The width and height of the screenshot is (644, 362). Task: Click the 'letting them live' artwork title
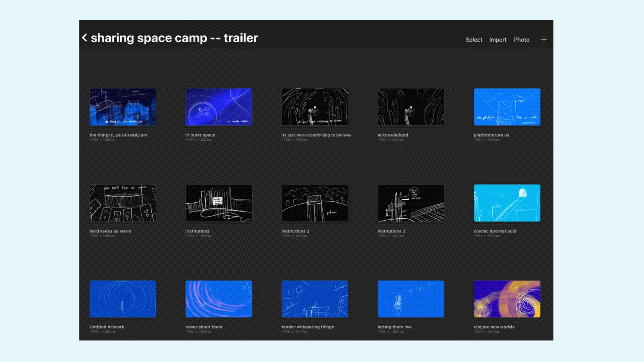pos(394,327)
